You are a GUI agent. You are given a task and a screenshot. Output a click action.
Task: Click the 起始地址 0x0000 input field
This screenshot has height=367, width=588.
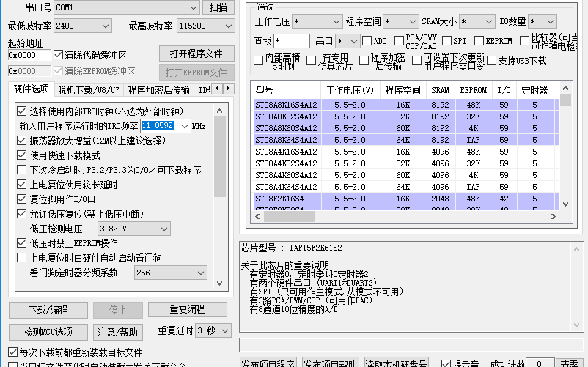(29, 55)
